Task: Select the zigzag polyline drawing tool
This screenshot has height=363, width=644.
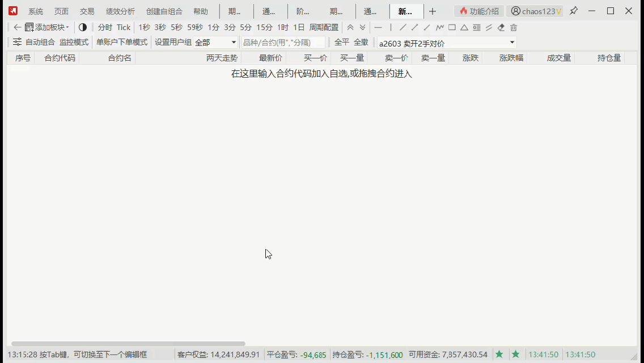Action: click(440, 27)
